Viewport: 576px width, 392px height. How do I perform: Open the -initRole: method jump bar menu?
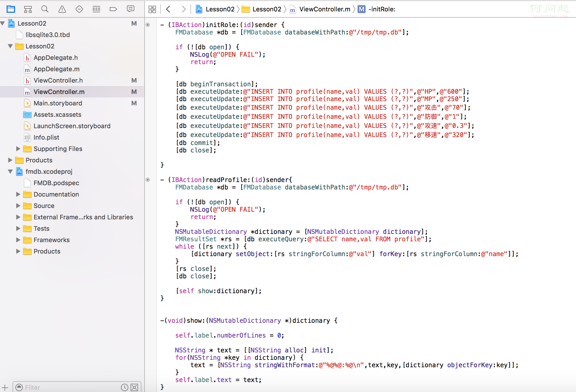[382, 9]
